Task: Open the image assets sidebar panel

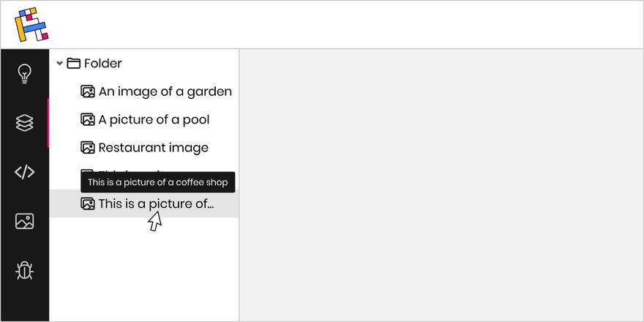Action: 24,221
